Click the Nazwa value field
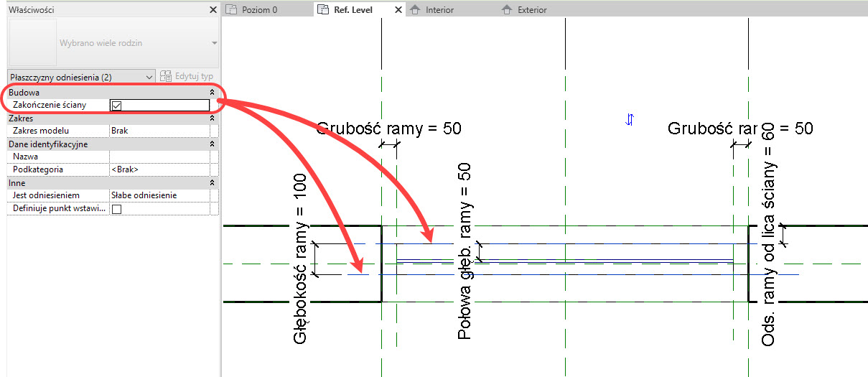This screenshot has width=868, height=377. 159,157
